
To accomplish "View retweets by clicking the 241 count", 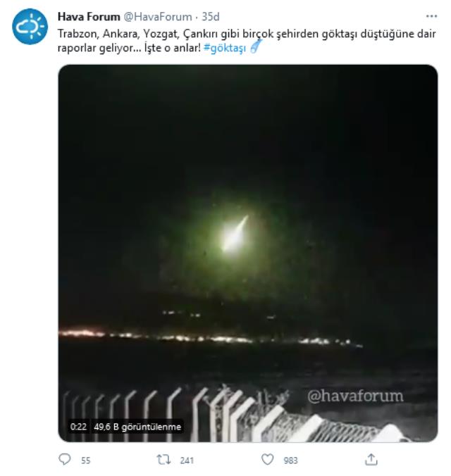I will tap(187, 461).
